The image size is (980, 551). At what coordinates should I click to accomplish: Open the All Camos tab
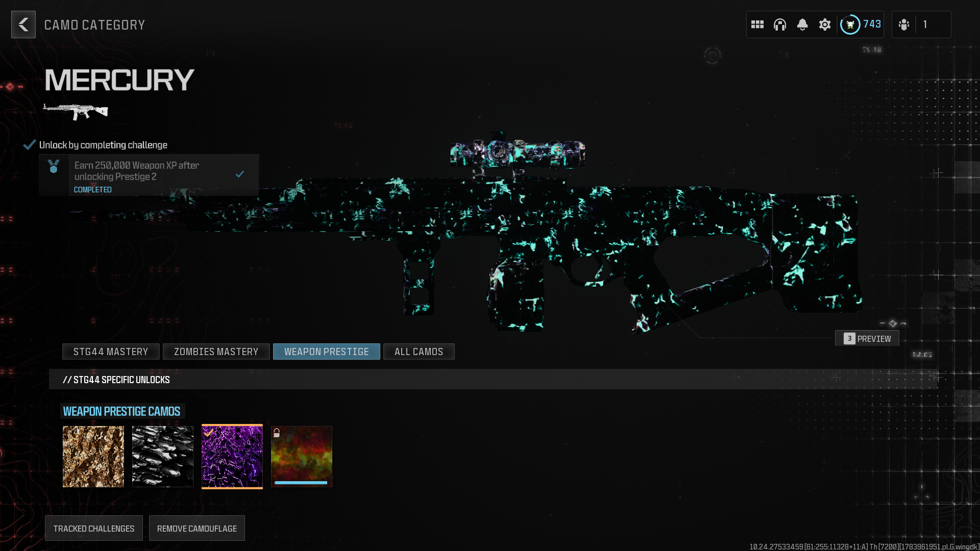coord(419,352)
